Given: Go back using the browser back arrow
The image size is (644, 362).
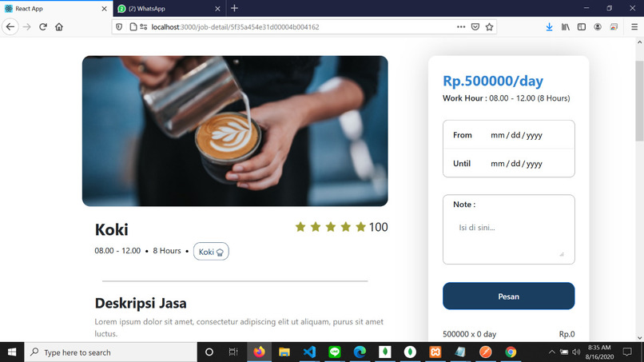Looking at the screenshot, I should tap(10, 27).
